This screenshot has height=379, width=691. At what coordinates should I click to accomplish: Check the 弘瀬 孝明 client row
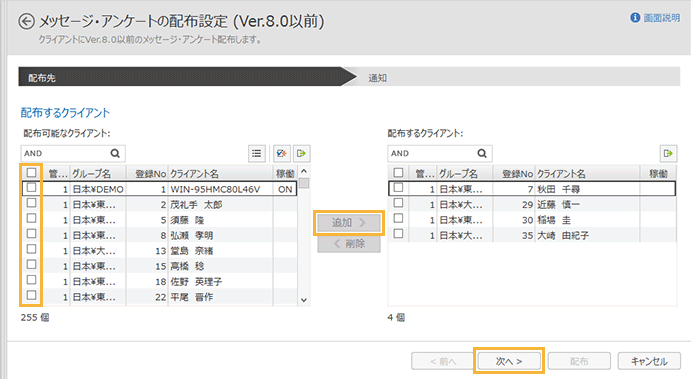[x=31, y=234]
